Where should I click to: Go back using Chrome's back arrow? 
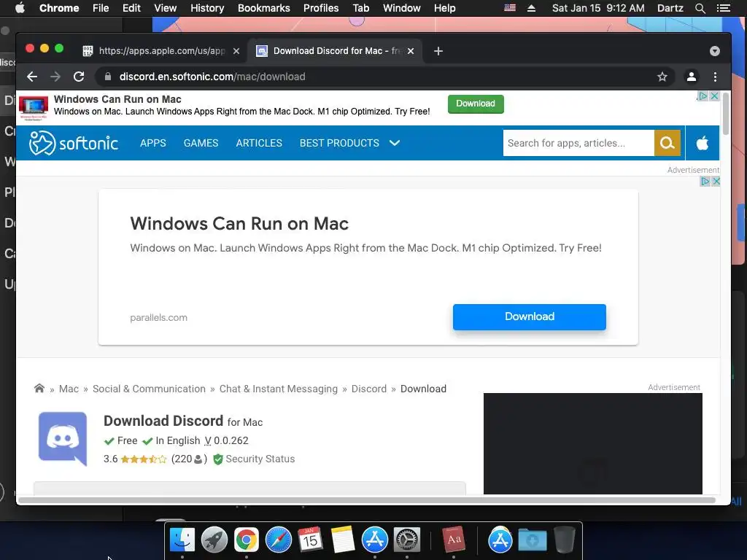coord(32,77)
